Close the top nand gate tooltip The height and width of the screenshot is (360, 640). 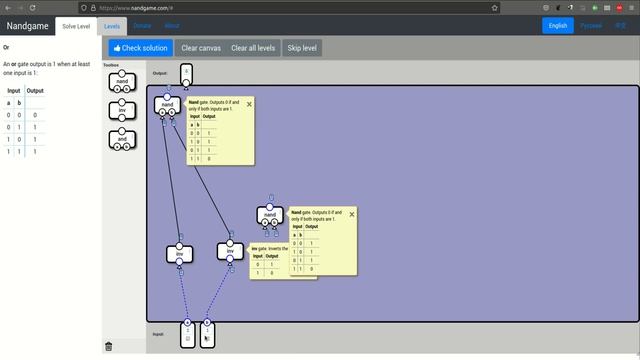click(249, 104)
